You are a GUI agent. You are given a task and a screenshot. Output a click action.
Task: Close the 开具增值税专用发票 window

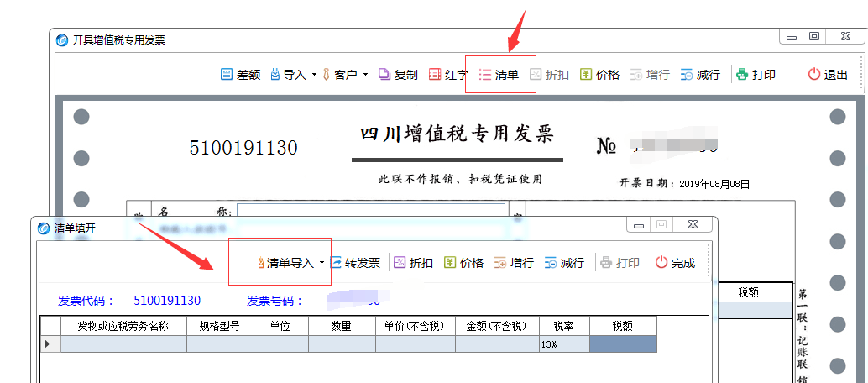pos(844,37)
